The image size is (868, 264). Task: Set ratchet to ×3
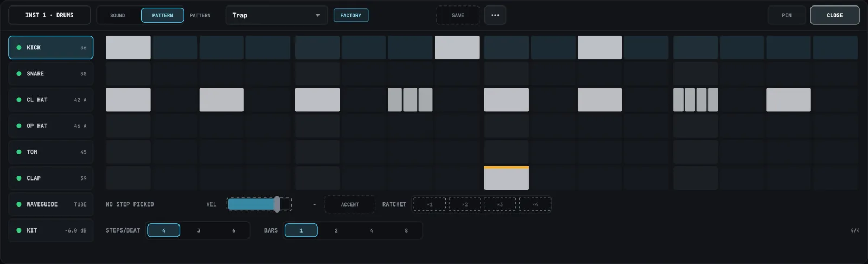pos(500,204)
